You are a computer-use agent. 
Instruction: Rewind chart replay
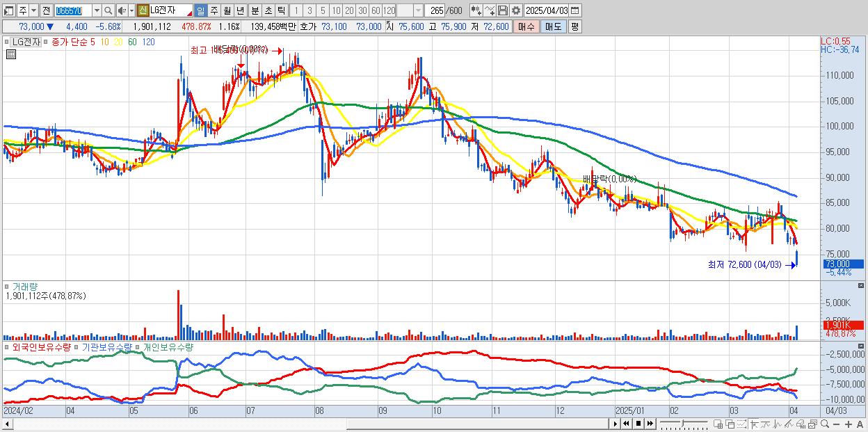(626, 424)
